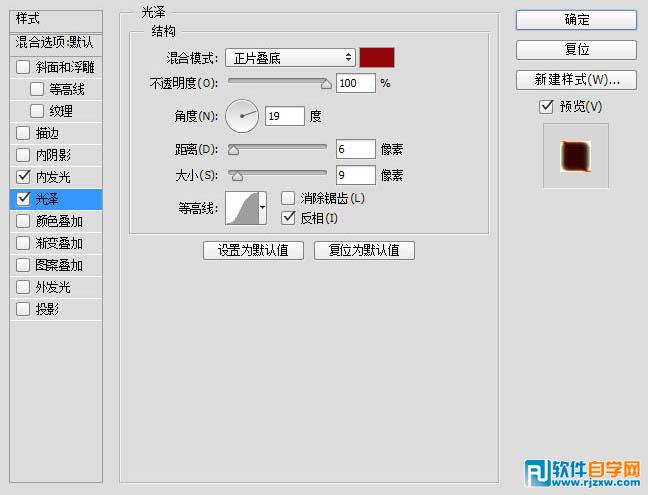Click the 新建样式 button

point(576,79)
